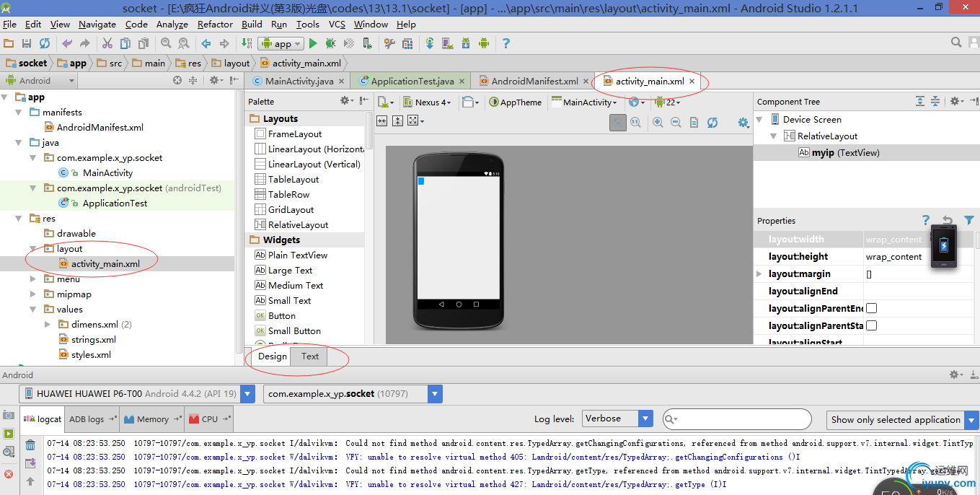Click the Save All floppy disk icon
Viewport: 980px width, 495px height.
[27, 43]
